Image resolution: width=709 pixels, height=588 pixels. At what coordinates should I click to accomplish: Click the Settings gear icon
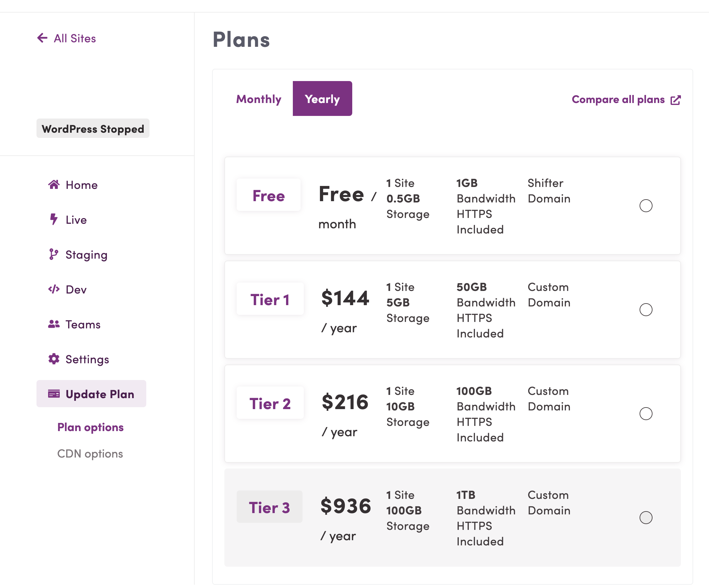point(54,359)
